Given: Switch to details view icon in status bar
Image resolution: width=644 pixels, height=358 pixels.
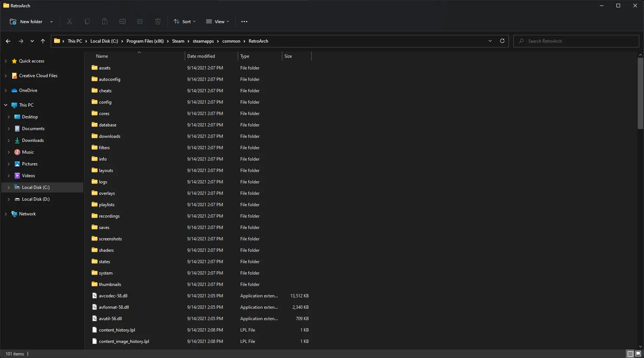Looking at the screenshot, I should (630, 354).
